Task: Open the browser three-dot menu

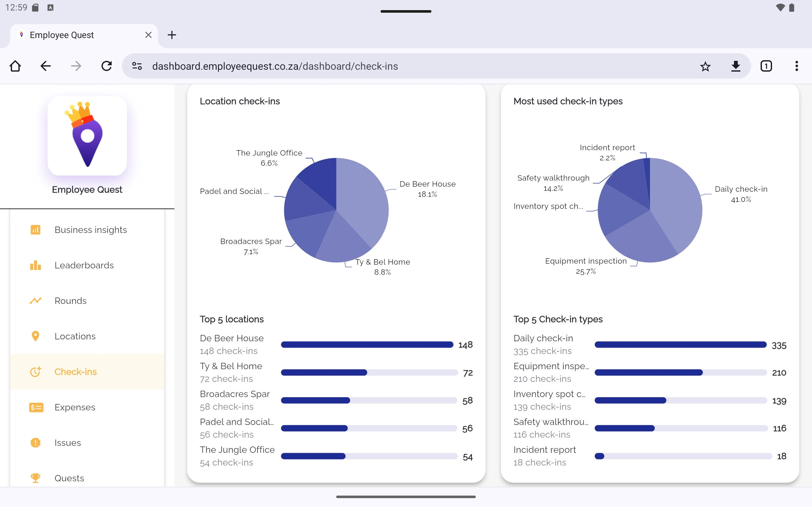Action: pyautogui.click(x=796, y=66)
